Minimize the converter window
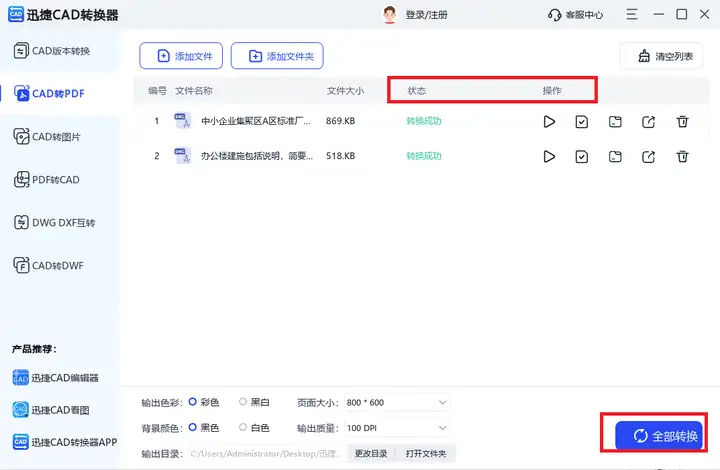The image size is (720, 470). pos(659,14)
